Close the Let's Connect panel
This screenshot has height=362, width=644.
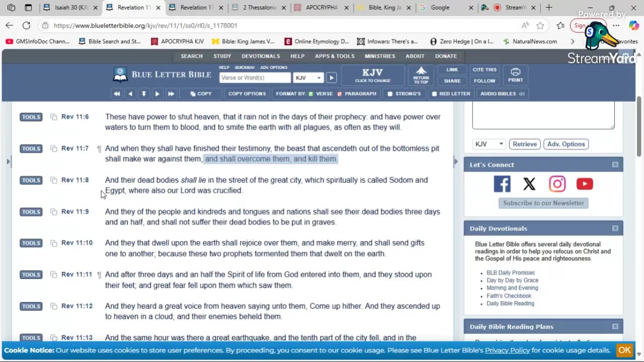click(x=615, y=164)
